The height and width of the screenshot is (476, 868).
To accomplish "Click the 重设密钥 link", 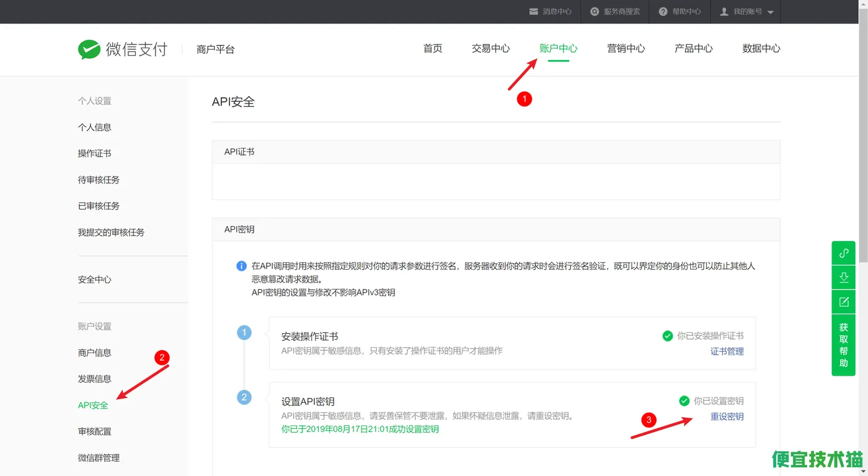I will click(x=727, y=416).
